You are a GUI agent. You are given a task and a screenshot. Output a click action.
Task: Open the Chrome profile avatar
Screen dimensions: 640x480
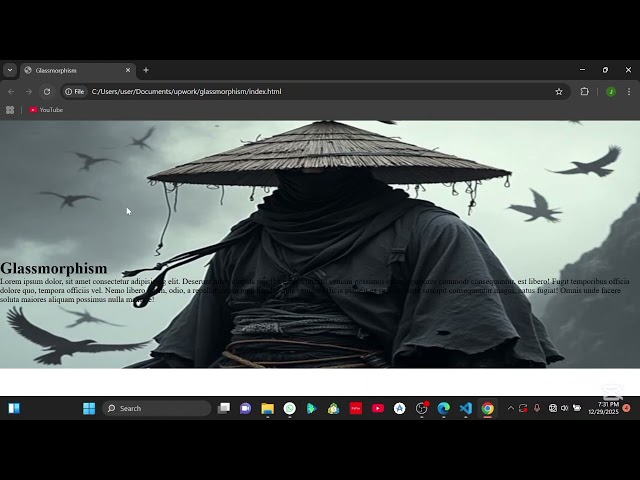point(611,92)
